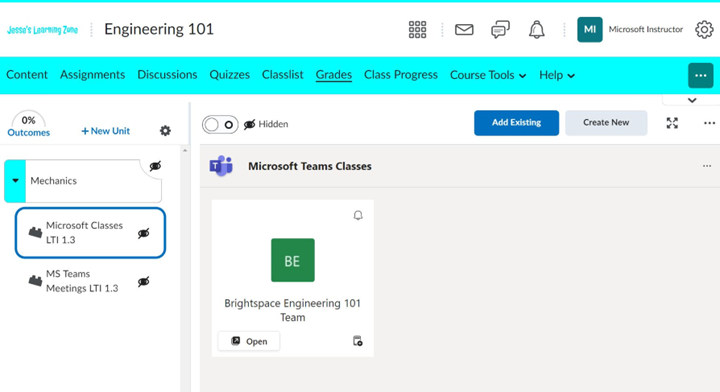
Task: Open the Help dropdown menu
Action: point(557,75)
